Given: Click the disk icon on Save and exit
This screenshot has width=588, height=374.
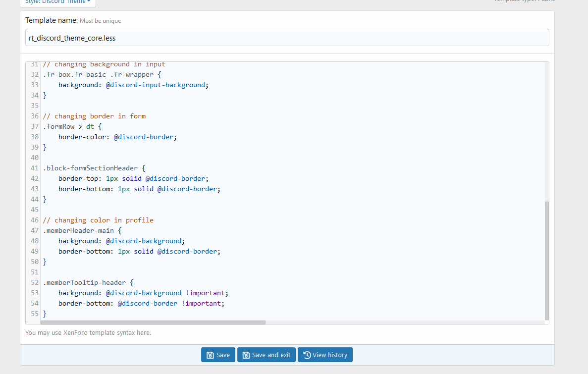Looking at the screenshot, I should pyautogui.click(x=246, y=355).
